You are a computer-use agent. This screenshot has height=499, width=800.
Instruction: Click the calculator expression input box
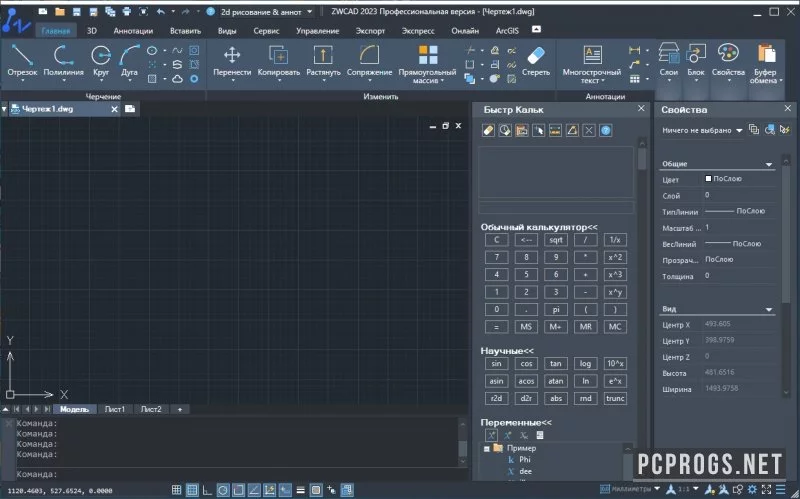pos(556,207)
